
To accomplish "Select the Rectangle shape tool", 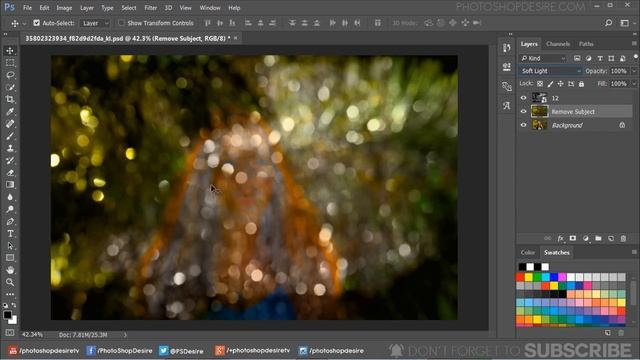I will 10,258.
